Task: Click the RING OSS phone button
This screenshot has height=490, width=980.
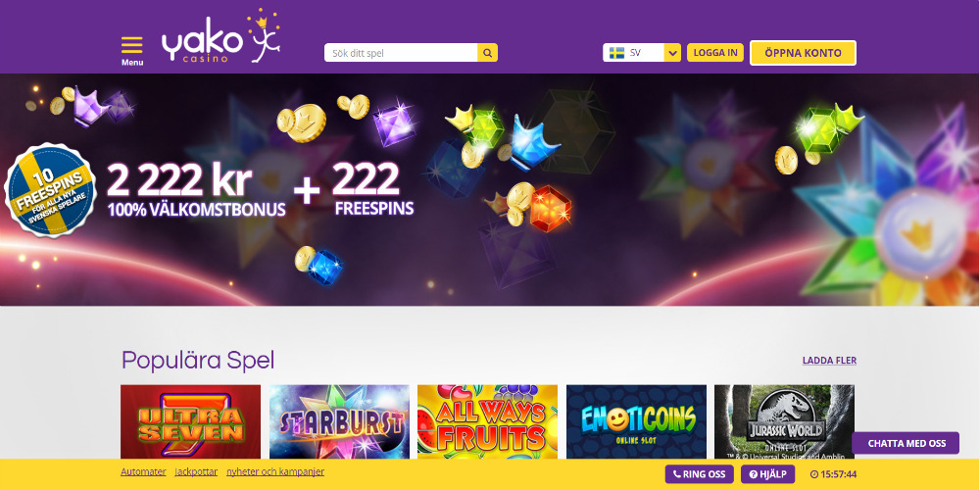Action: [x=700, y=474]
